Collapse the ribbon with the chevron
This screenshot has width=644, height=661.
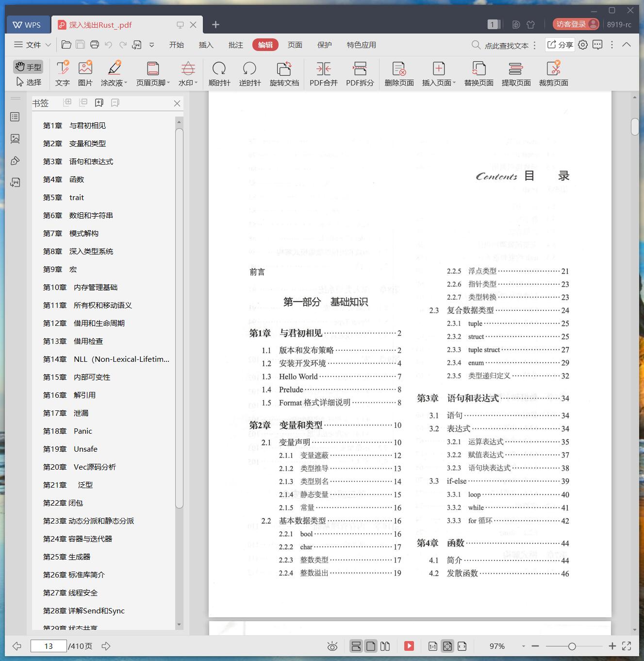click(x=627, y=45)
